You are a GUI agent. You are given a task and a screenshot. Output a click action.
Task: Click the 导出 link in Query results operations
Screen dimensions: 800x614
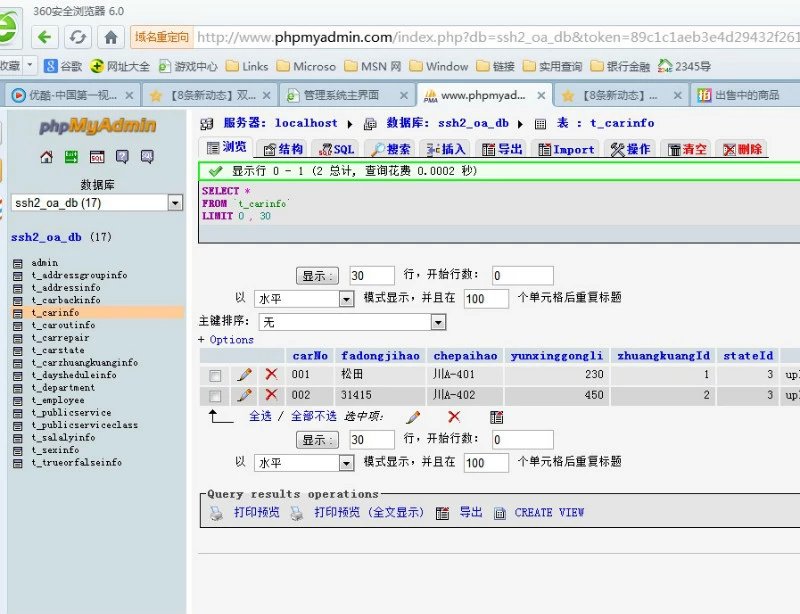pyautogui.click(x=471, y=512)
